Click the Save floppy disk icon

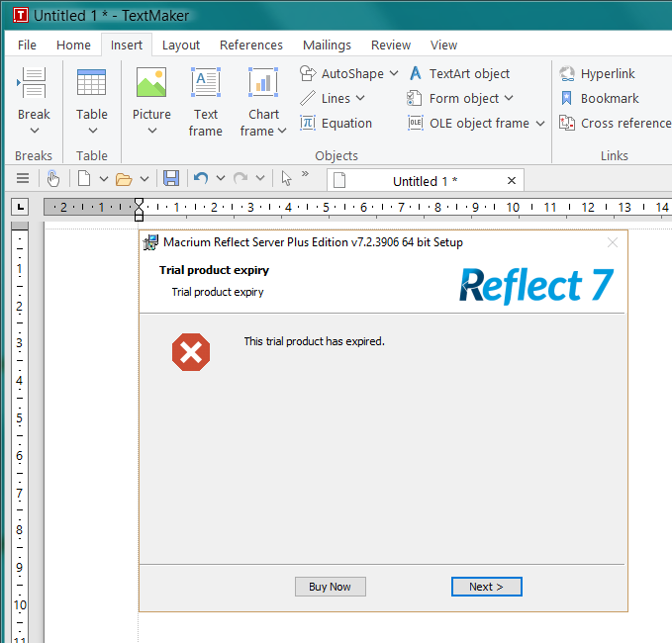pyautogui.click(x=171, y=178)
